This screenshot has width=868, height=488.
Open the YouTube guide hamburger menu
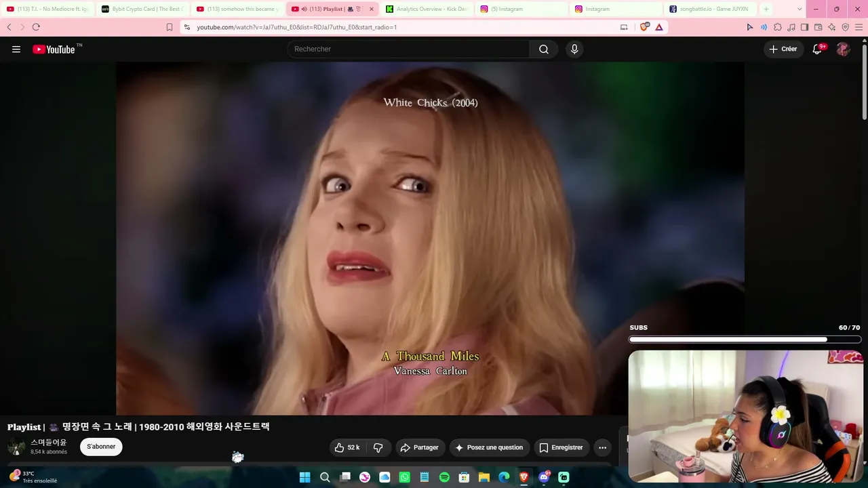16,49
